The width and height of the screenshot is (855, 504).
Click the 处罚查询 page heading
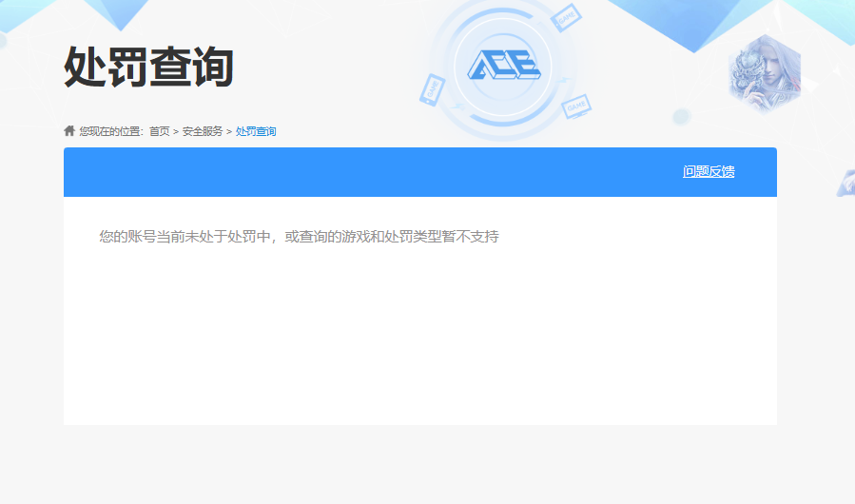pos(148,67)
